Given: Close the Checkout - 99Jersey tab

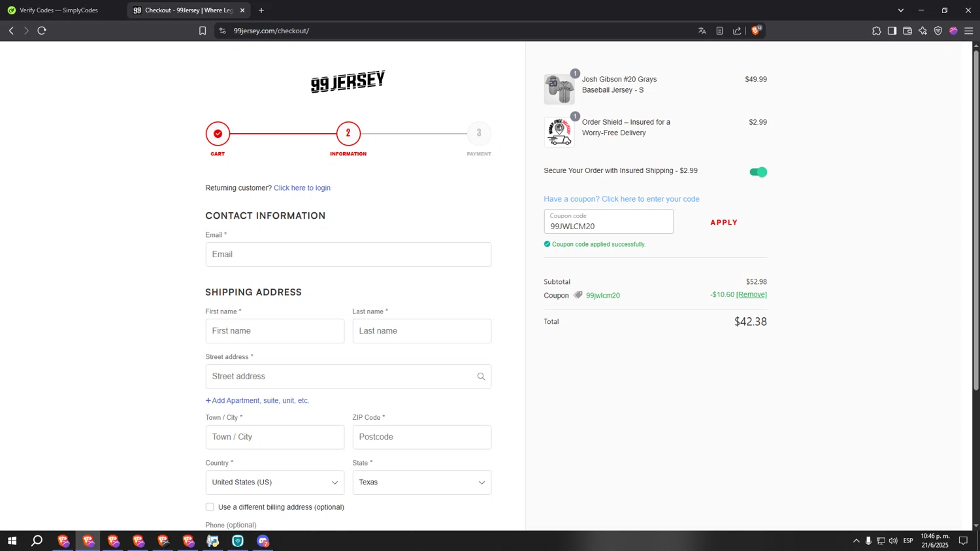Looking at the screenshot, I should 242,10.
